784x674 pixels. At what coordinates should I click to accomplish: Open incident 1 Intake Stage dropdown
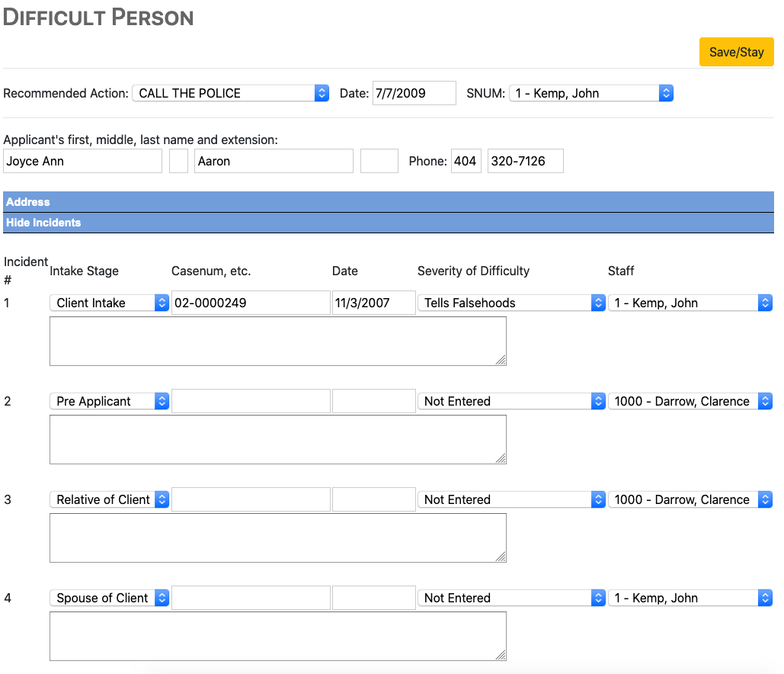(x=109, y=303)
